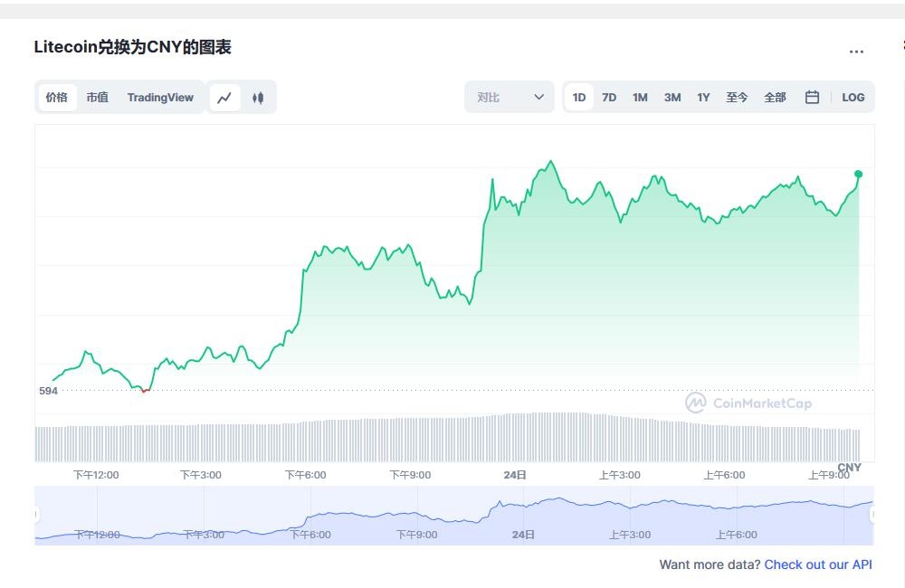The width and height of the screenshot is (905, 588).
Task: Click the left handle of range slider
Action: (x=36, y=515)
